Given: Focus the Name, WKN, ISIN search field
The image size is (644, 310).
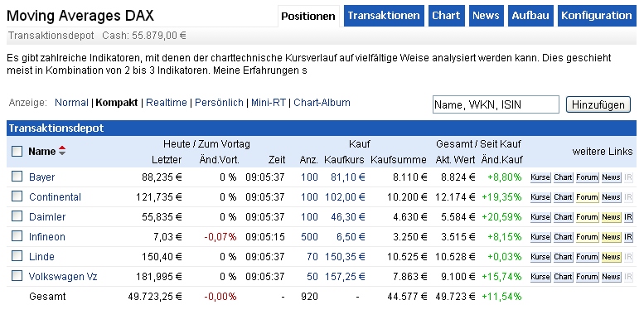Looking at the screenshot, I should 496,104.
